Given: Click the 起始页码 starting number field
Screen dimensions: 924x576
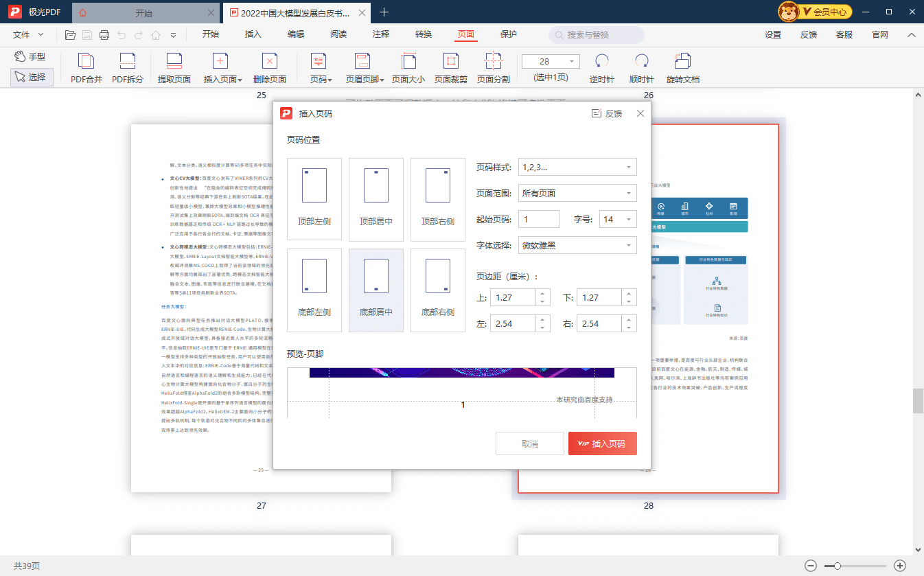Looking at the screenshot, I should coord(539,219).
